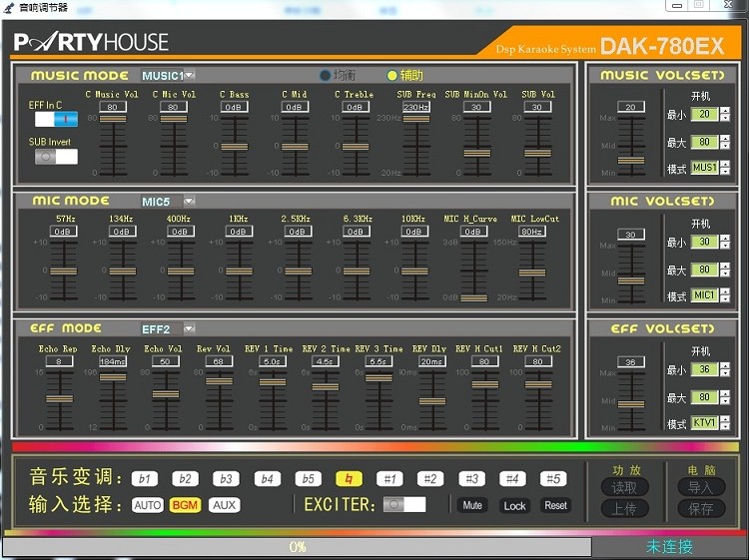The image size is (749, 560).
Task: Click the C Bass slider handle
Action: pyautogui.click(x=234, y=147)
